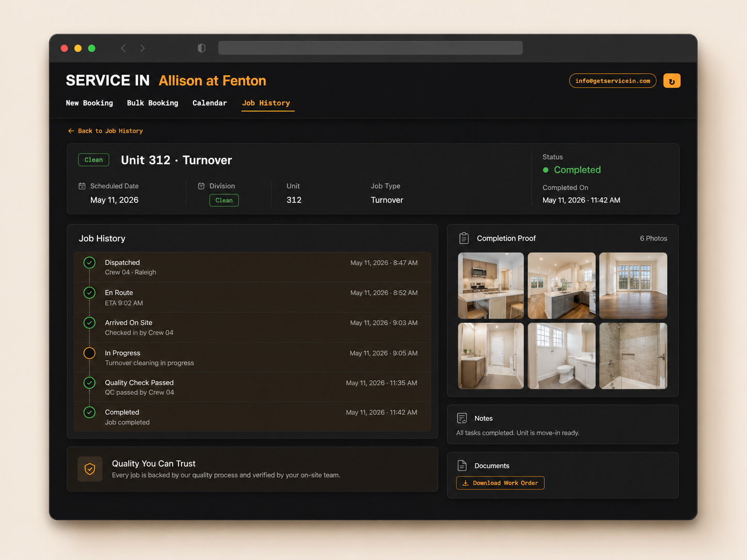Screen dimensions: 747x560
Task: Click the May 11, 2026 · 8:52 AM timestamp
Action: (384, 293)
